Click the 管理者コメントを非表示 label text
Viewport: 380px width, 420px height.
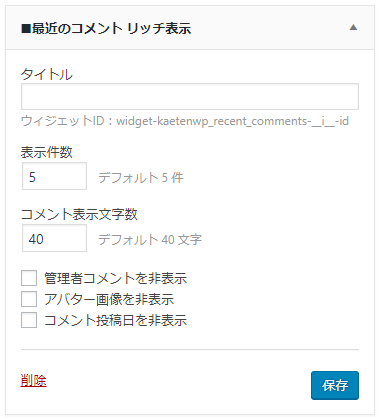click(x=115, y=278)
